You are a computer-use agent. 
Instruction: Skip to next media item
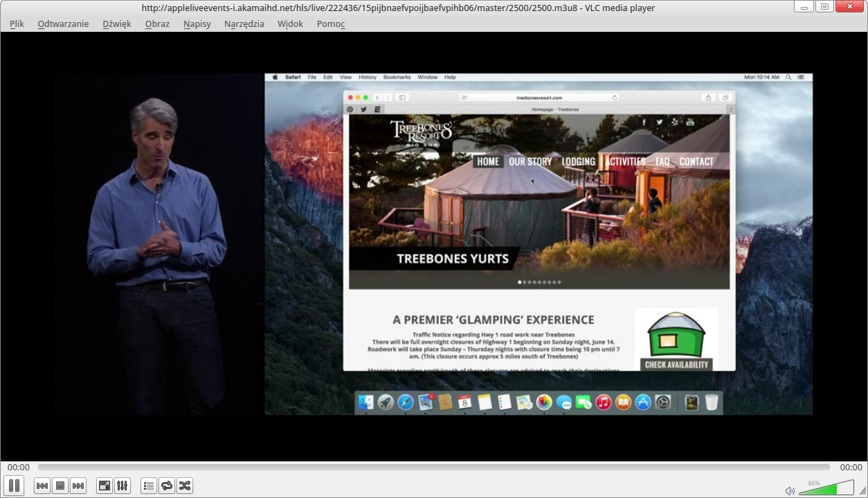click(78, 486)
